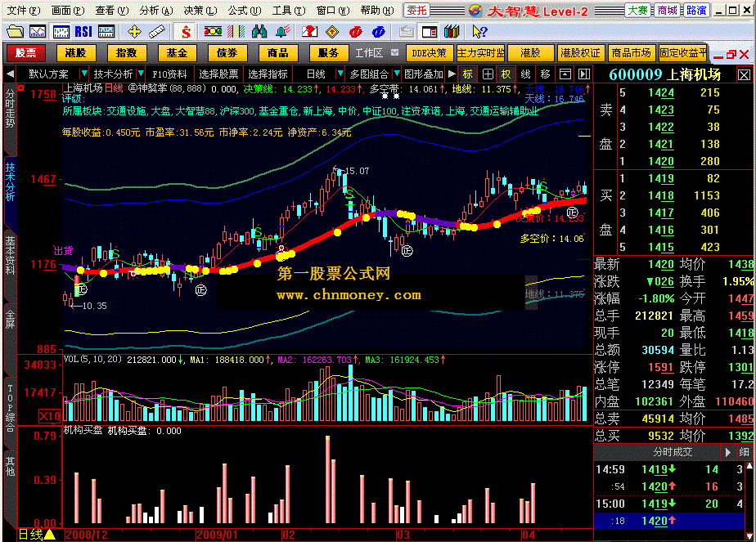Click the skip-to-end panel icon
The image size is (756, 542).
point(584,74)
